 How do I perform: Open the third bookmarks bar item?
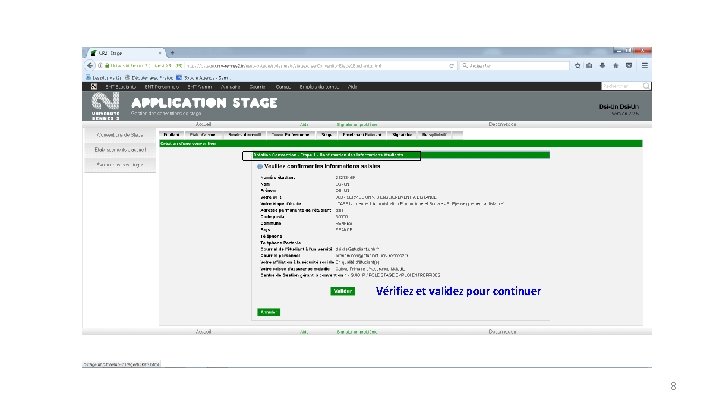click(x=202, y=78)
